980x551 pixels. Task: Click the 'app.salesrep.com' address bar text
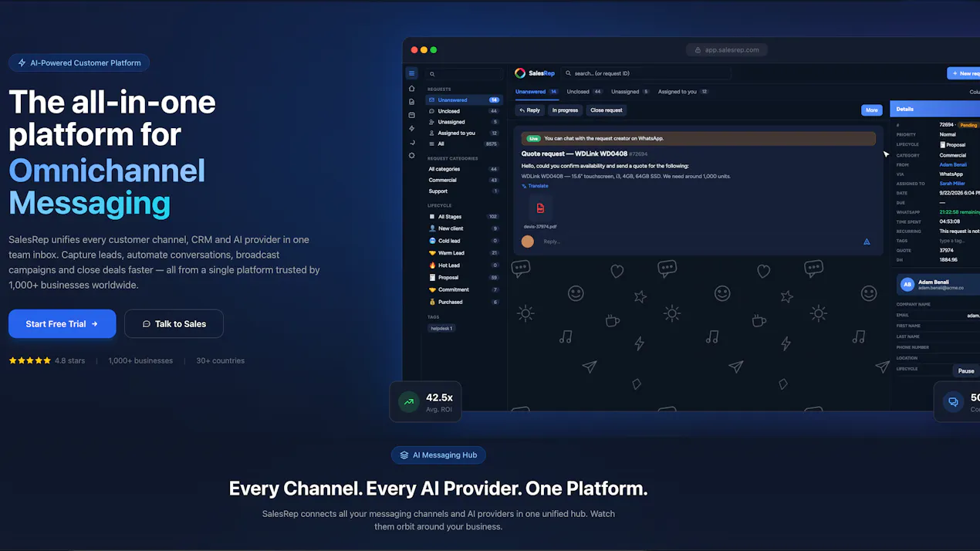(732, 50)
